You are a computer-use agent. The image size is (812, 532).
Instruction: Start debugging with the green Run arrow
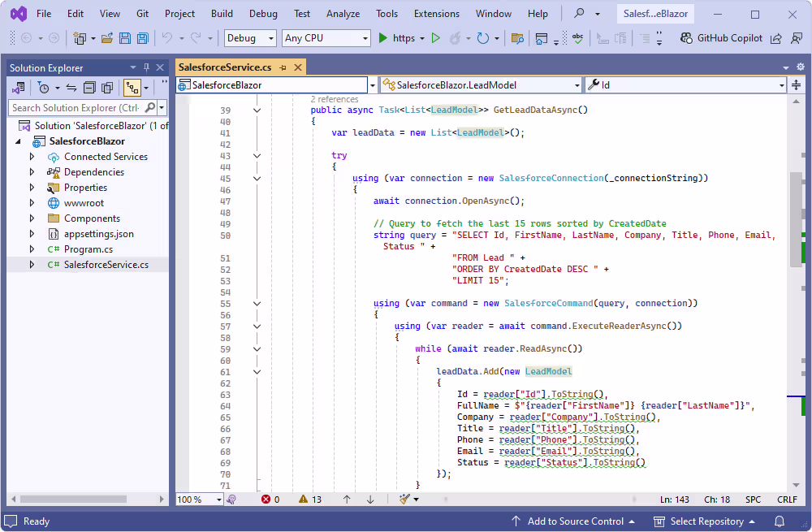pyautogui.click(x=382, y=38)
